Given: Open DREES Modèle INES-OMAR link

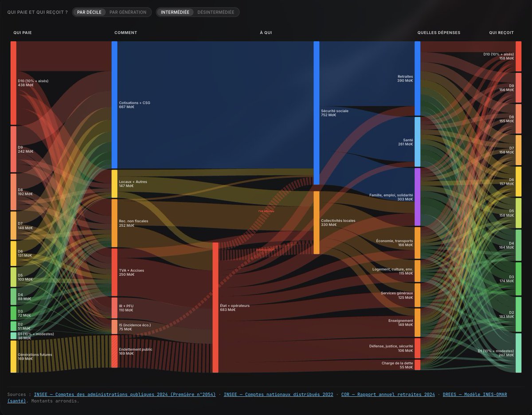Looking at the screenshot, I should click(x=475, y=395).
